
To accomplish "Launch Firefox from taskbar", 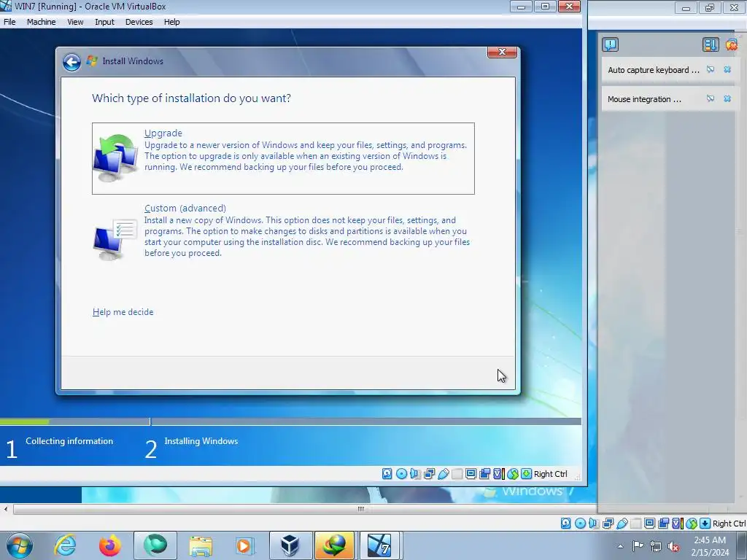I will pos(109,545).
